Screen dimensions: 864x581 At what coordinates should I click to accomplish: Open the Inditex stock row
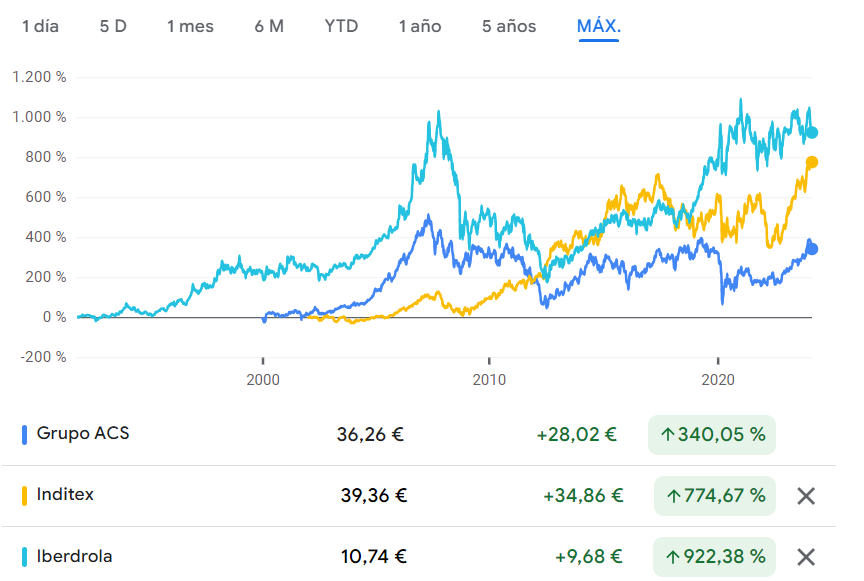click(65, 495)
